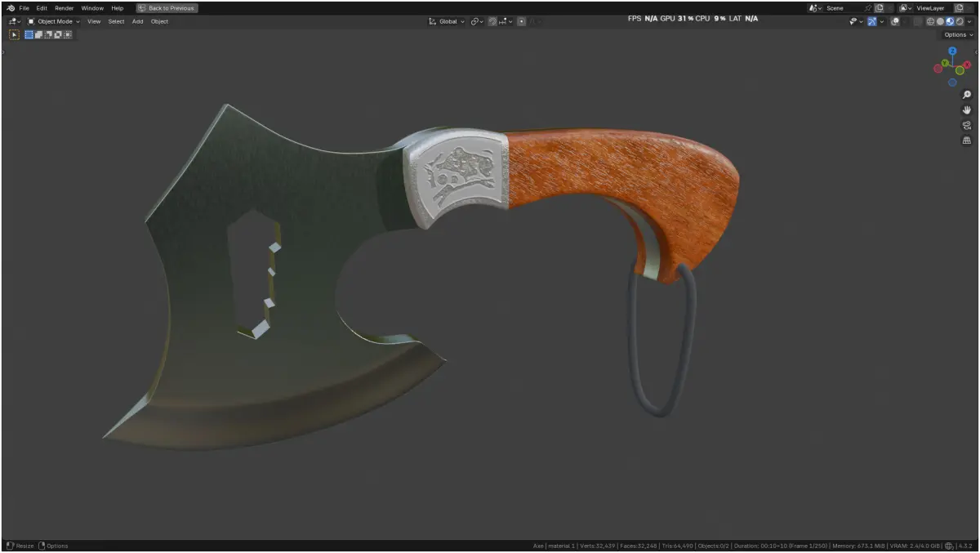Add a new view layer icon
980x553 pixels.
pyautogui.click(x=959, y=8)
